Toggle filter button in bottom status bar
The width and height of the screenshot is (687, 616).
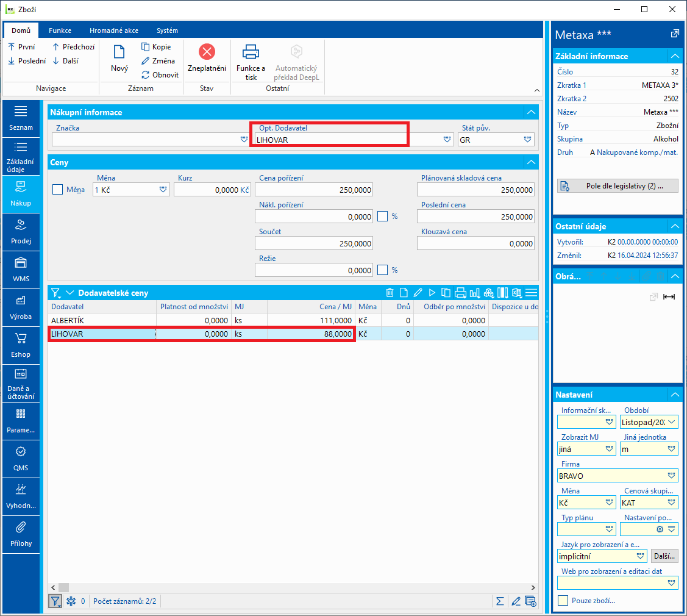click(x=55, y=601)
